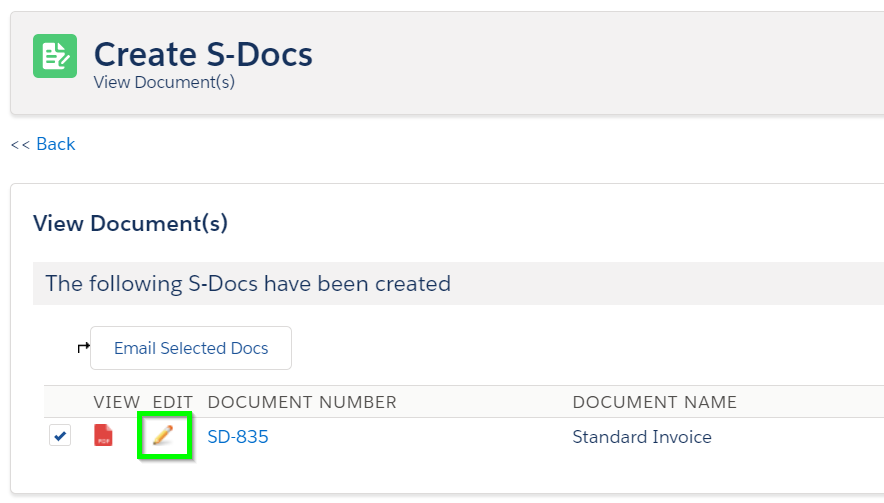Click the blank header area right of Create S-Docs
Screen dimensions: 884x503
(x=598, y=62)
